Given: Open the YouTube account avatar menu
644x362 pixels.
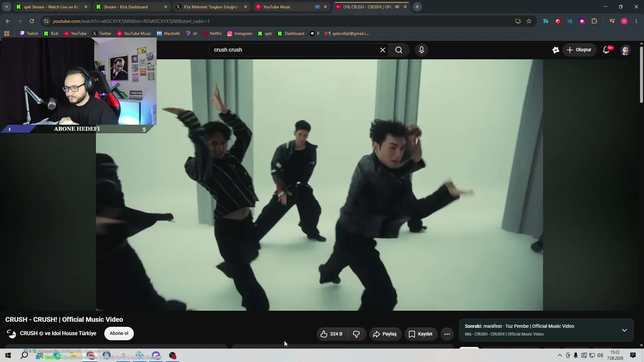Looking at the screenshot, I should tap(625, 50).
